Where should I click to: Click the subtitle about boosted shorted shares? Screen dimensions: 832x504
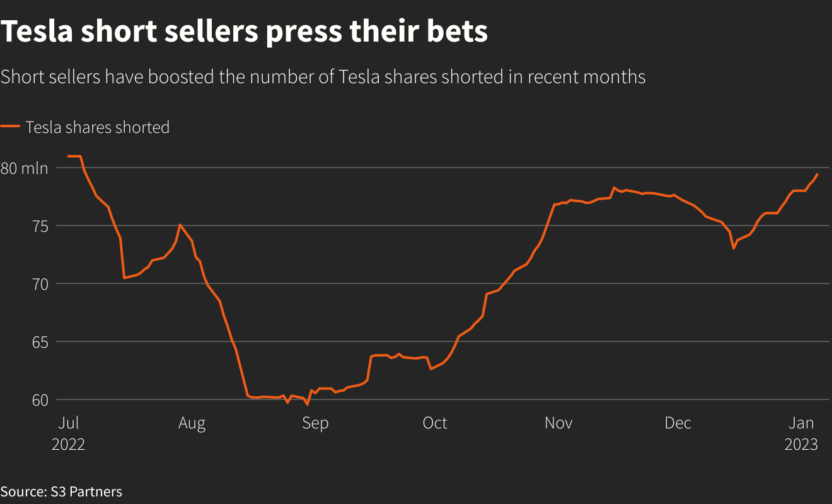(323, 77)
